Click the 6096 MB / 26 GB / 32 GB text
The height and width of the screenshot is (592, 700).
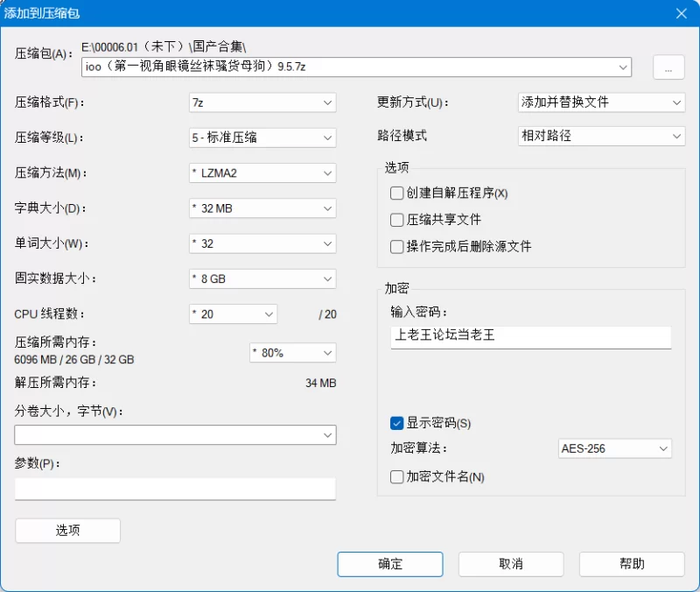[x=74, y=360]
